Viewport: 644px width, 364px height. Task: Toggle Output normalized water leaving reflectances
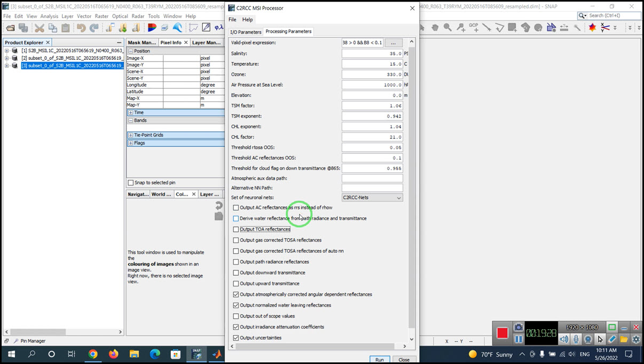[236, 305]
